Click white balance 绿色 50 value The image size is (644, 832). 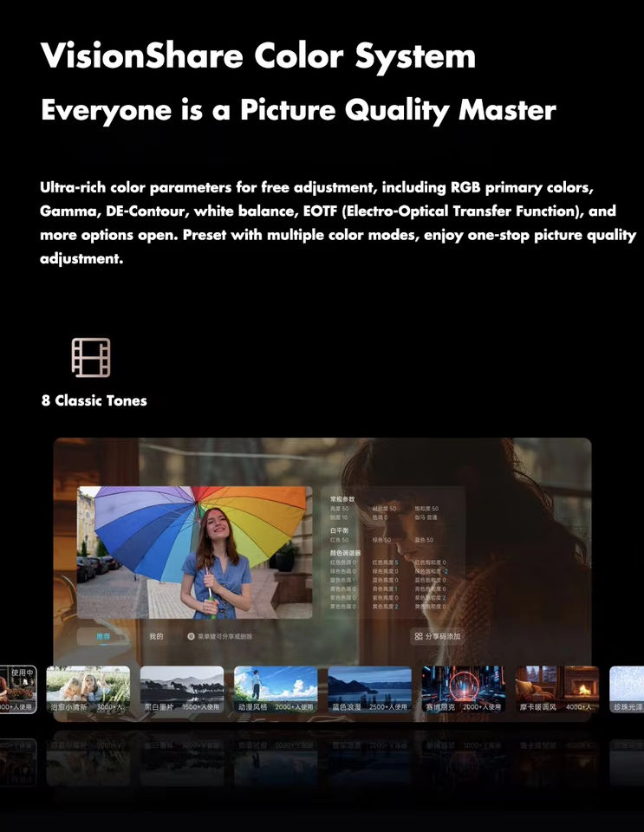[x=382, y=540]
